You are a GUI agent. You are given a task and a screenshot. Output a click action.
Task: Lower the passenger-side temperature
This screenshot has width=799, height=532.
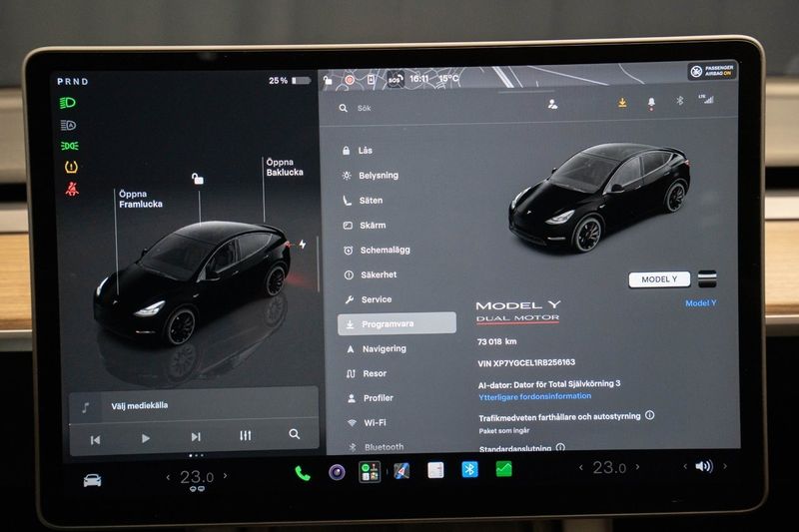tap(581, 467)
